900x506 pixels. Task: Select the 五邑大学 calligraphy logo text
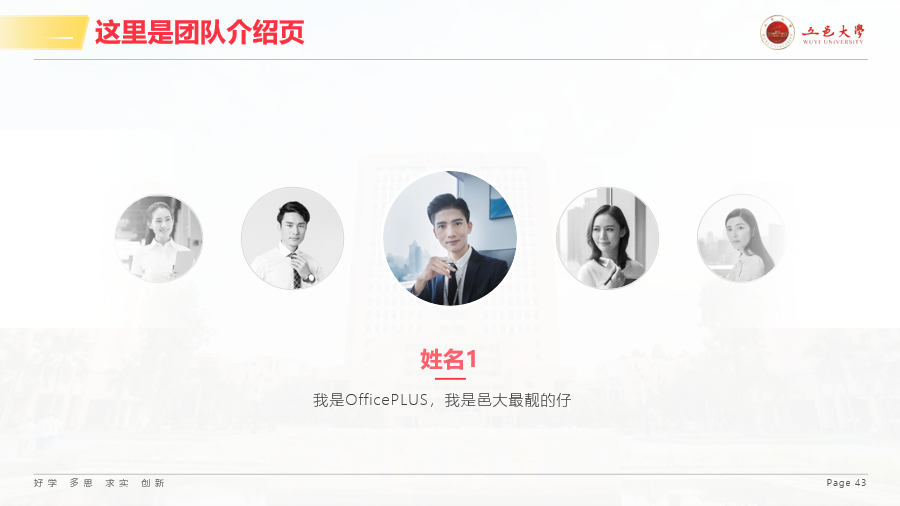coord(833,31)
